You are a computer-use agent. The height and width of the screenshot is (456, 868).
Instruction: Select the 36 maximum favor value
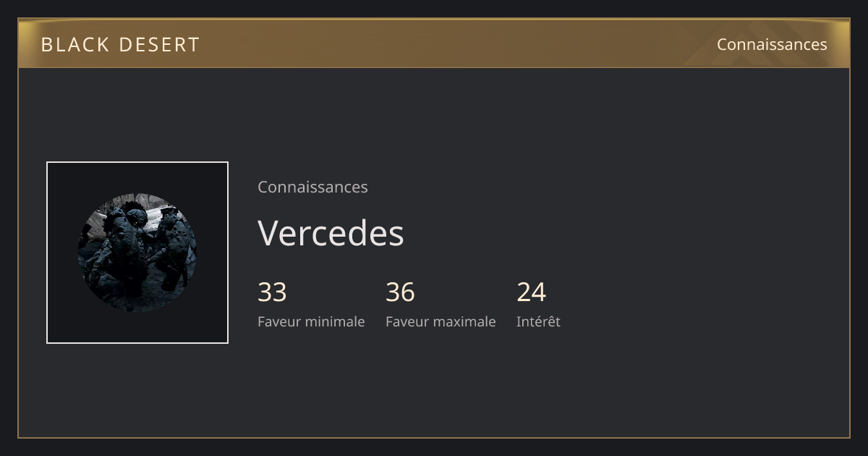(400, 292)
